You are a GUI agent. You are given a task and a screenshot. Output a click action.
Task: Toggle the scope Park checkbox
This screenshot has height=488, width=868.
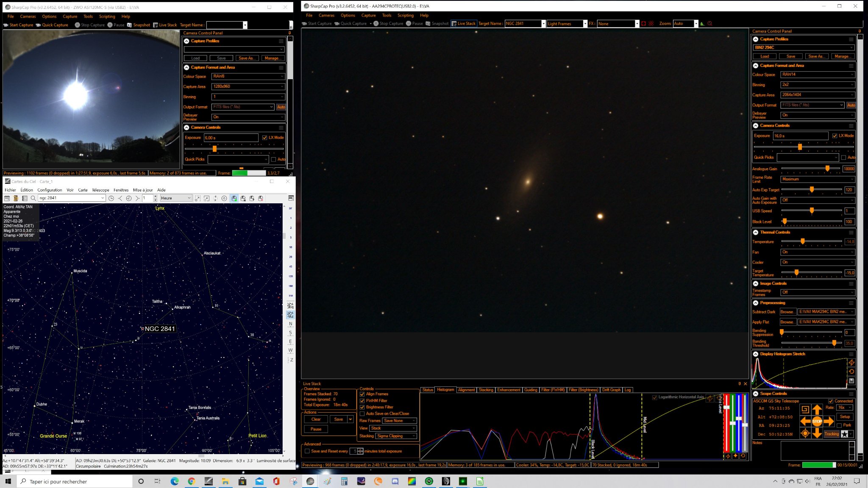(839, 425)
